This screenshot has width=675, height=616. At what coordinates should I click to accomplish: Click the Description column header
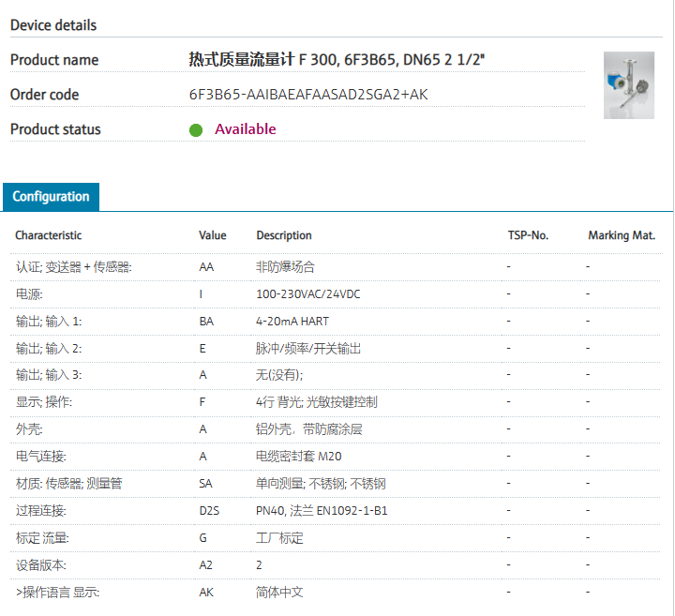tap(284, 235)
